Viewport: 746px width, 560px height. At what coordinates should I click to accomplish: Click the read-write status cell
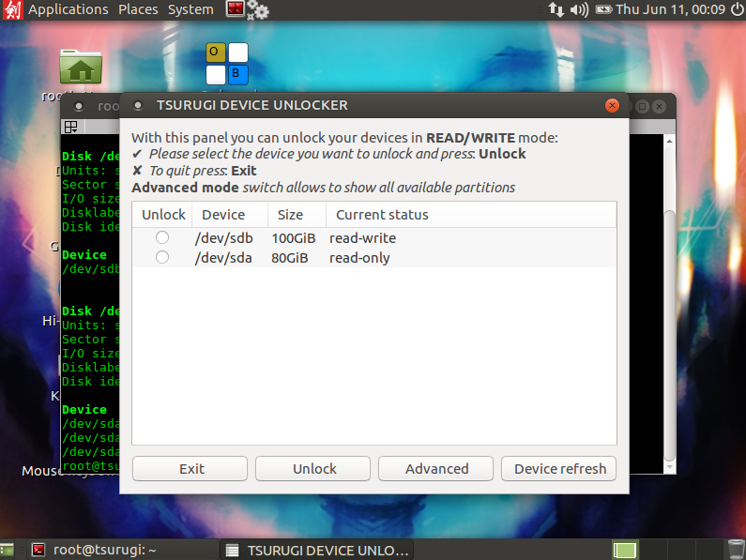click(362, 238)
